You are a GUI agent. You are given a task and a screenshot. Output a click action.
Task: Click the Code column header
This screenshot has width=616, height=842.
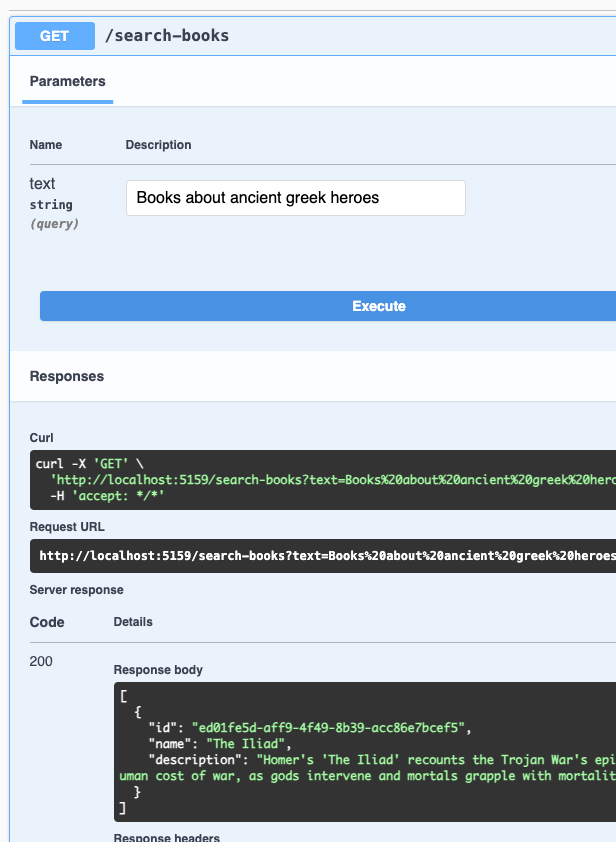pyautogui.click(x=47, y=622)
